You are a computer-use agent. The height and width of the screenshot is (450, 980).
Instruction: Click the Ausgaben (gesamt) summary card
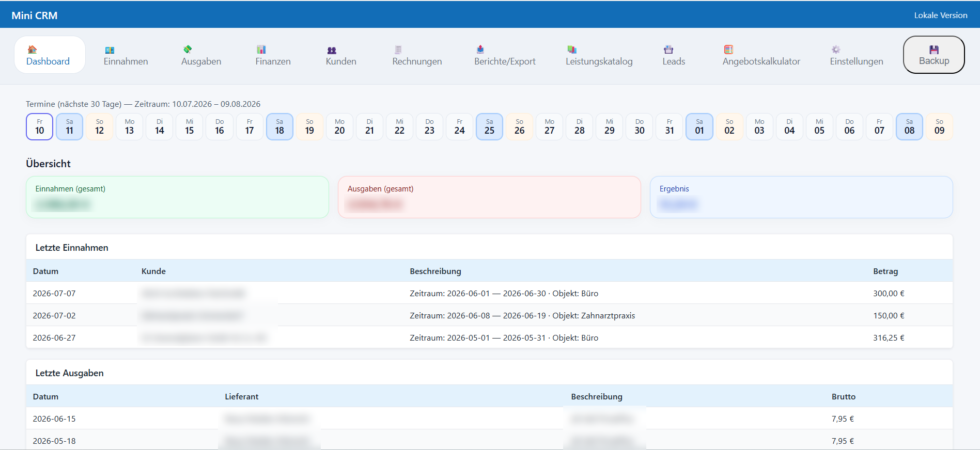(x=489, y=197)
